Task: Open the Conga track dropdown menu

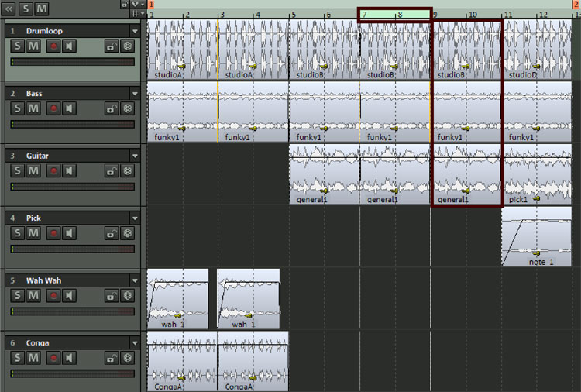Action: 135,342
